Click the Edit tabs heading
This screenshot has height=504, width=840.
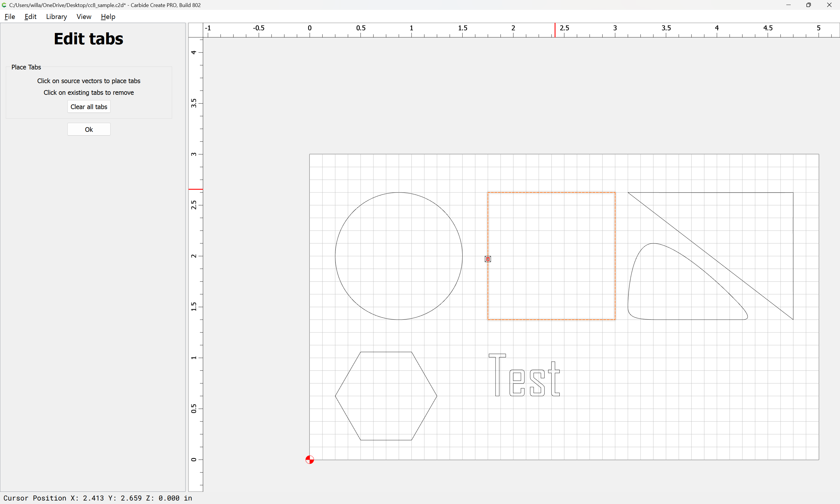coord(89,39)
